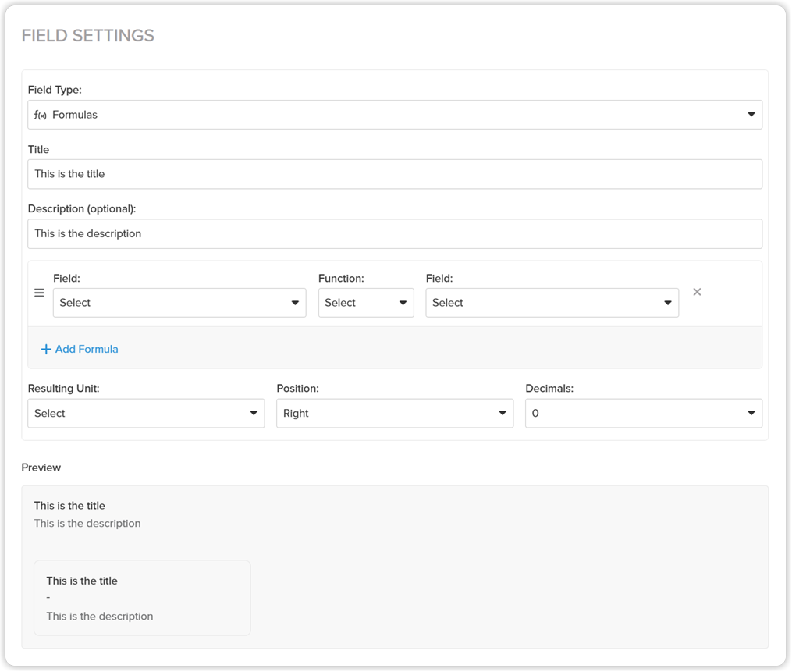Click the Position label
This screenshot has height=672, width=792.
coord(297,389)
